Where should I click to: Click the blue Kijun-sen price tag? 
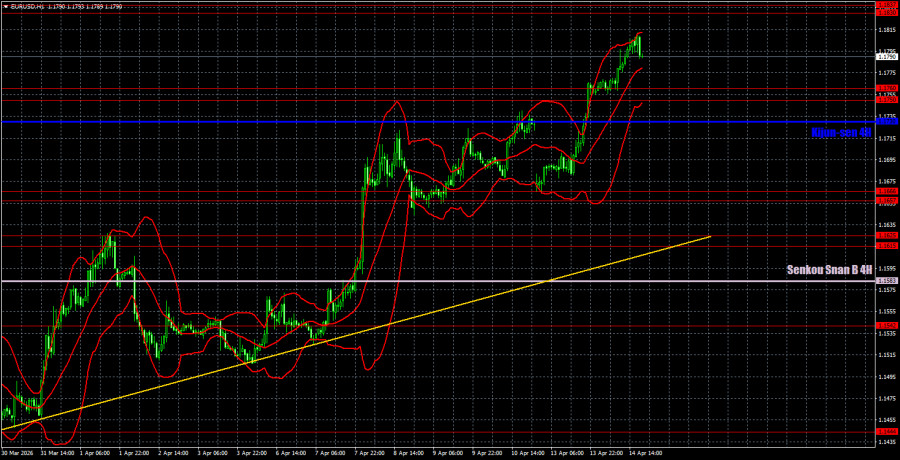887,122
